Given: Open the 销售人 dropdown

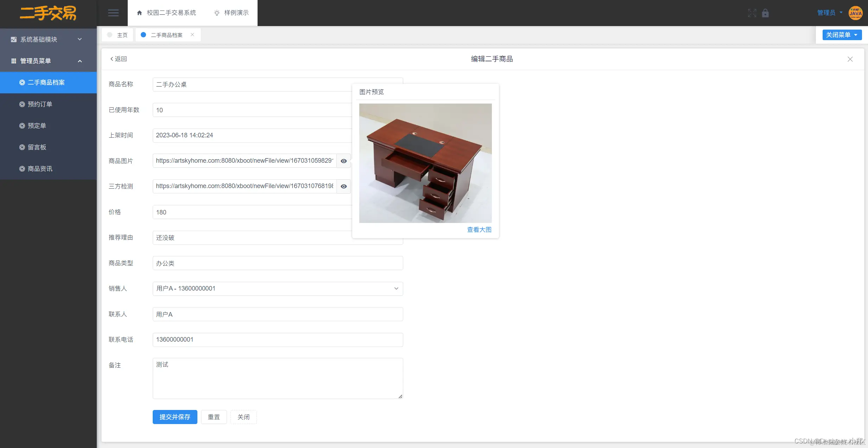Looking at the screenshot, I should tap(277, 289).
